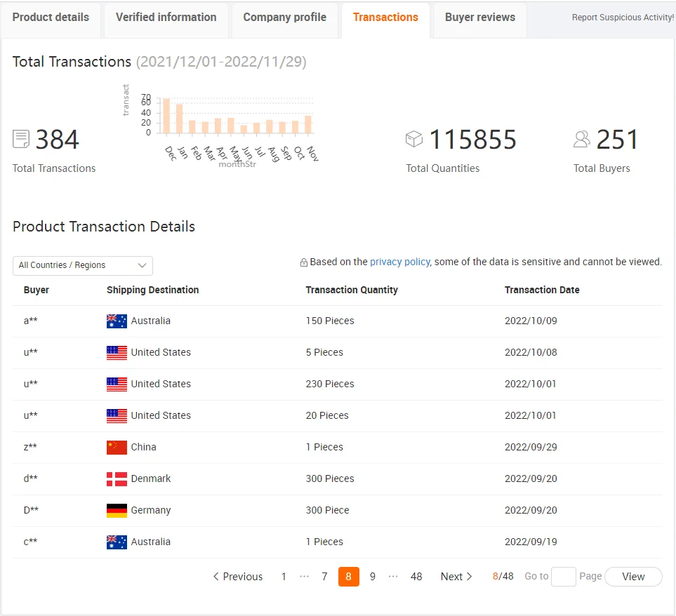Screen dimensions: 676x616
Task: Click the Go to page input field
Action: 564,577
